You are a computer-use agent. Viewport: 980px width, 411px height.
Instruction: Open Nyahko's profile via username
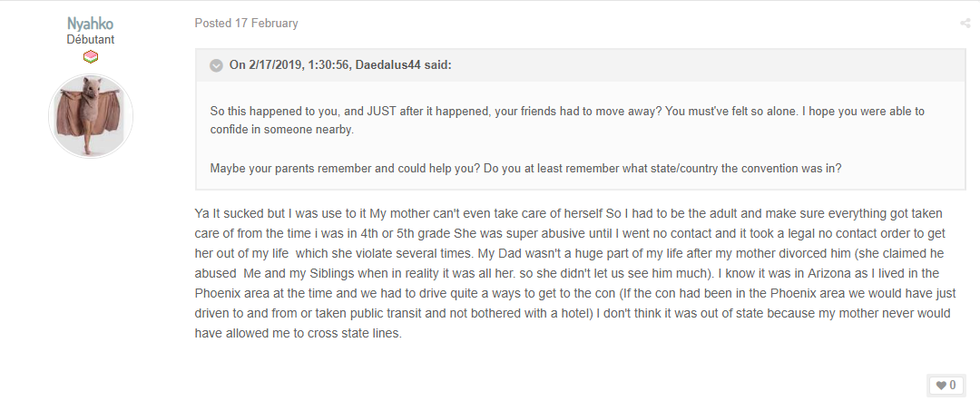point(91,24)
